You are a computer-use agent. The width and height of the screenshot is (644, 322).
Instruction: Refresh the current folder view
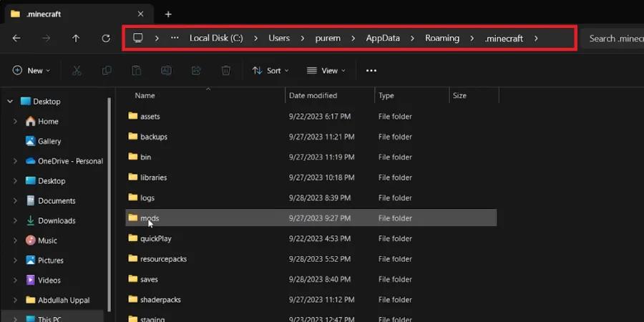pos(106,38)
